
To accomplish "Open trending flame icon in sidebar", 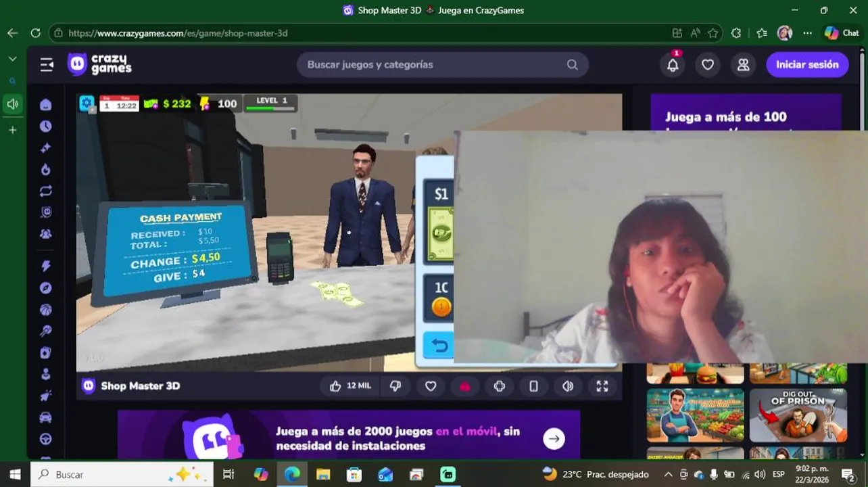I will click(46, 170).
